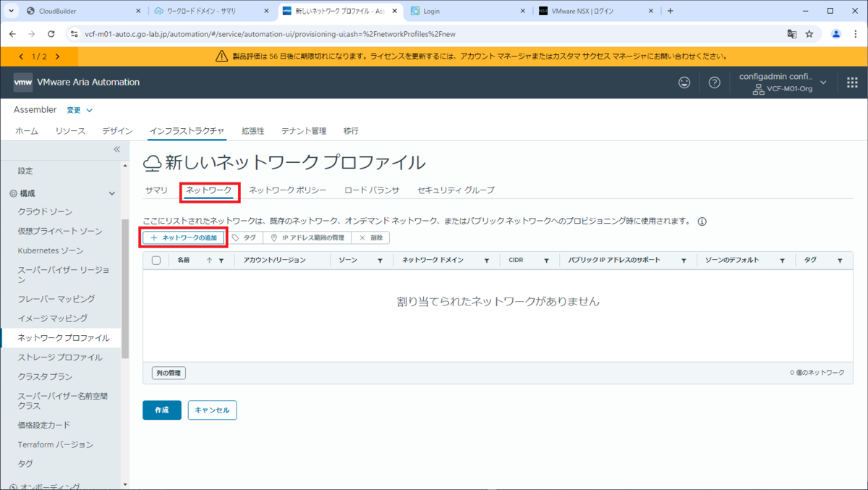Screen dimensions: 868x490
Task: Click the タグ toolbar button
Action: [244, 237]
